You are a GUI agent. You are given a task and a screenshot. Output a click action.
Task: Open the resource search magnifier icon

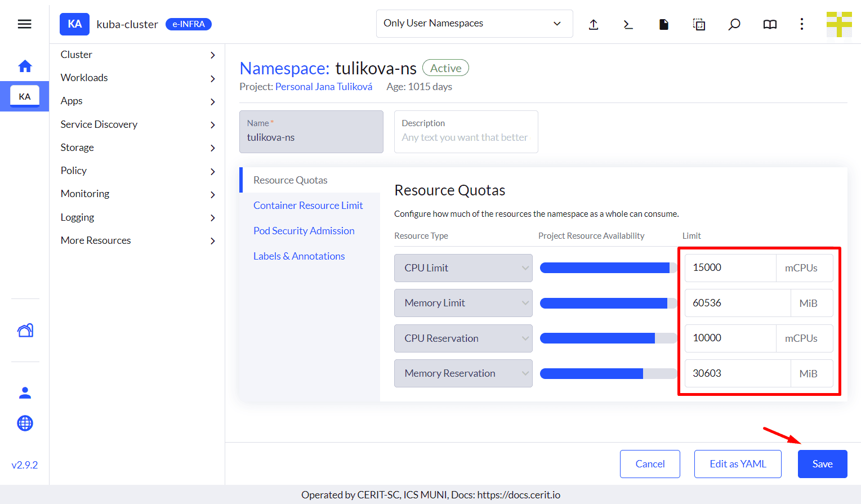[x=734, y=24]
